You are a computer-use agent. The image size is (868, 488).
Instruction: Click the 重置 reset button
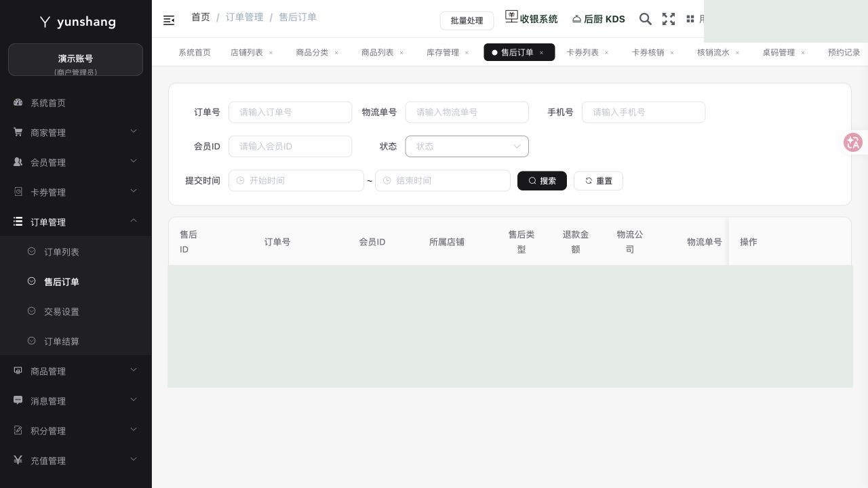pos(598,181)
